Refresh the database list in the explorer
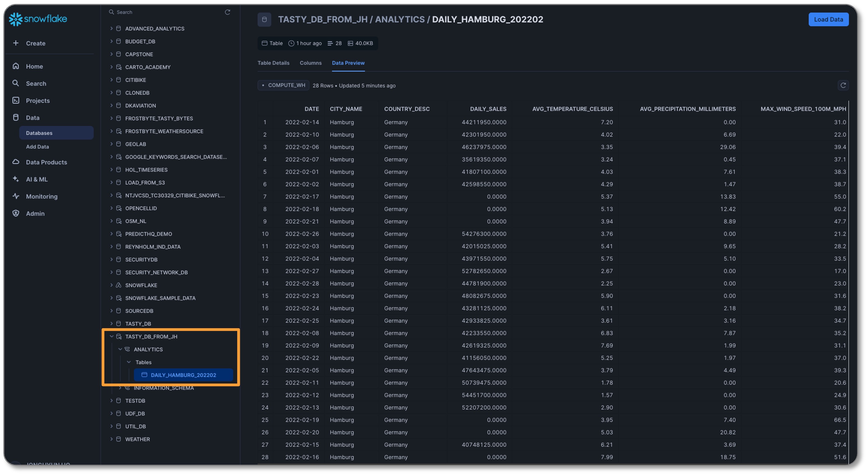The width and height of the screenshot is (868, 475). point(227,12)
